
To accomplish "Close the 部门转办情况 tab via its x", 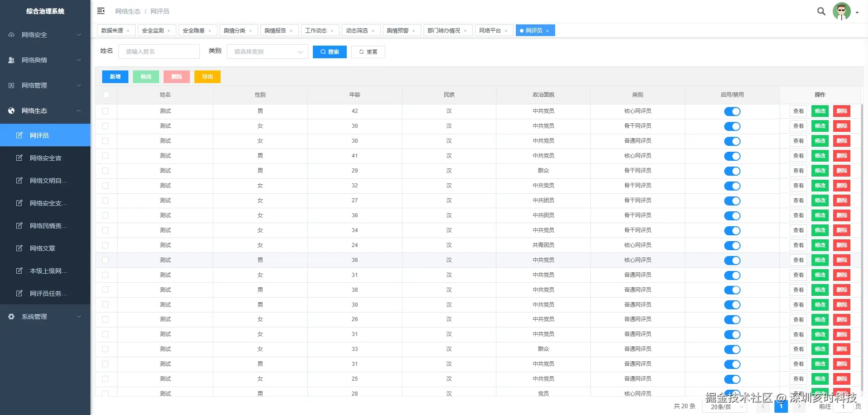I will pos(465,31).
